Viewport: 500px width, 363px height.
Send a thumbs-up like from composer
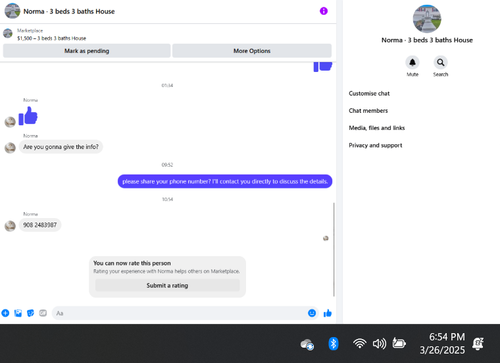[328, 313]
